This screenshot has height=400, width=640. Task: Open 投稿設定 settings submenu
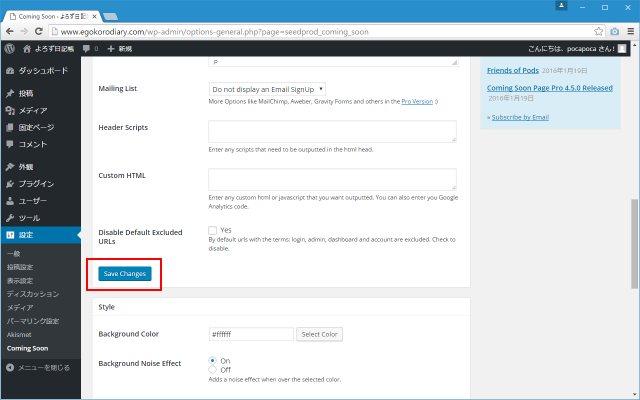[20, 267]
